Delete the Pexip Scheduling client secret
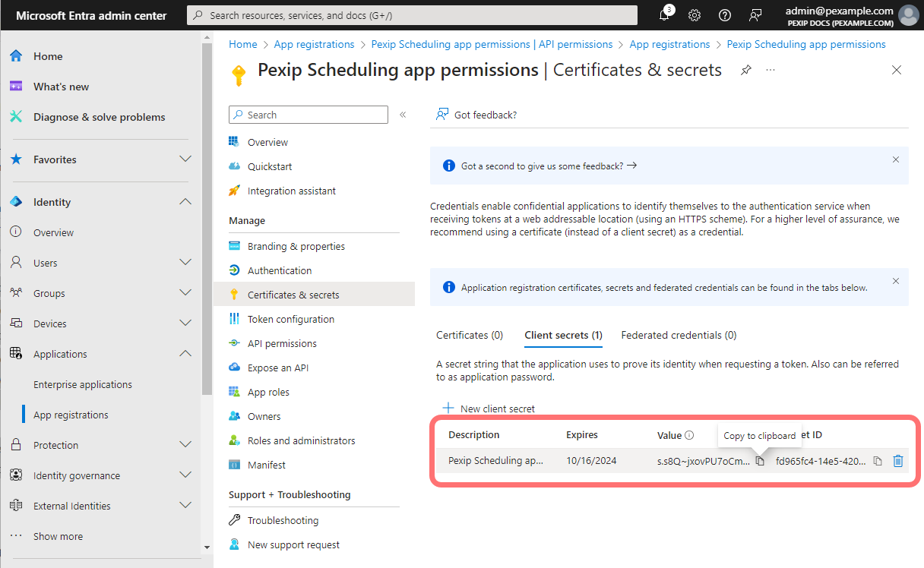Screen dimensions: 924x568 898,460
